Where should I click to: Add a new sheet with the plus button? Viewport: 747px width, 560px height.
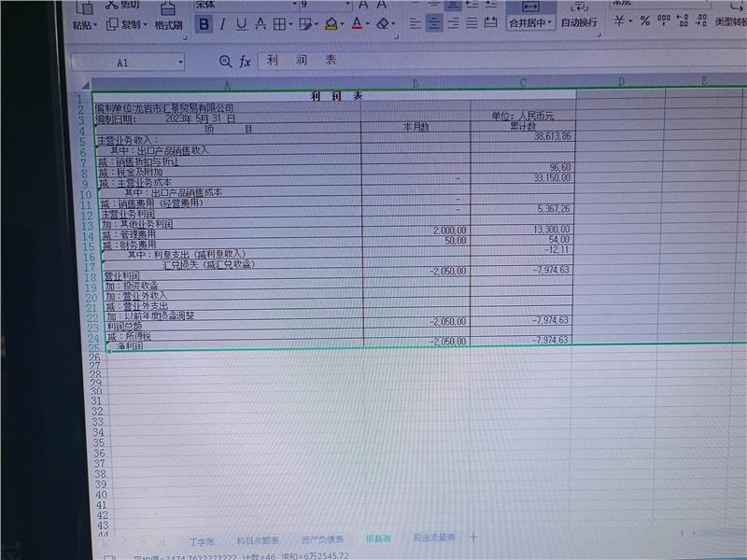coord(473,538)
